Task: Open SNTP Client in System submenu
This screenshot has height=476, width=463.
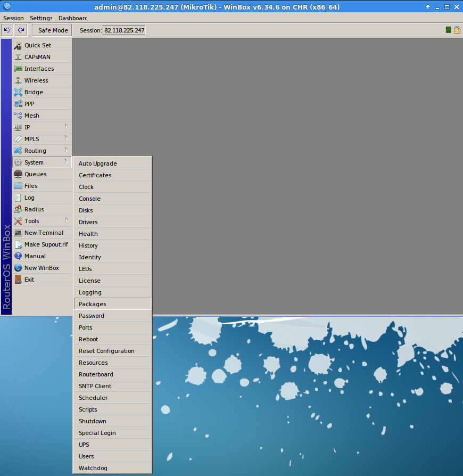Action: (x=112, y=386)
